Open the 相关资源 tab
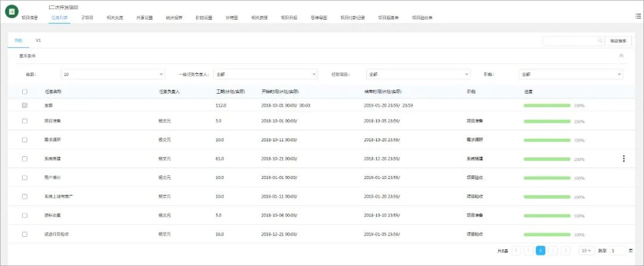Image resolution: width=644 pixels, height=266 pixels. pos(259,18)
